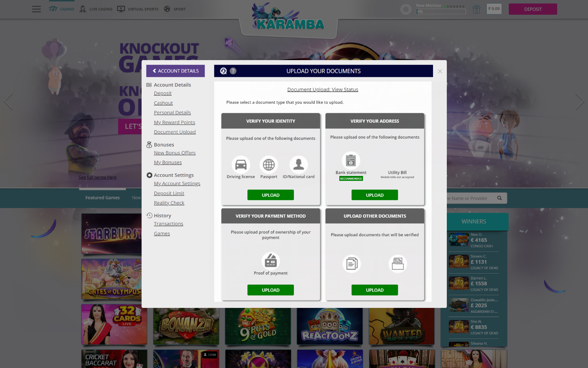588x368 pixels.
Task: Click the Utility Bill icon
Action: tap(397, 162)
